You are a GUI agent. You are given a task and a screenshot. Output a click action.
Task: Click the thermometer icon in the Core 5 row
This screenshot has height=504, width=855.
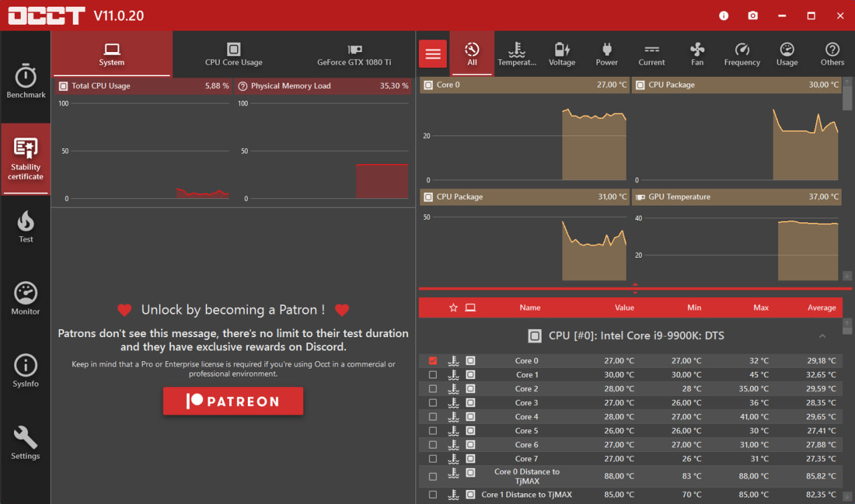pos(454,431)
